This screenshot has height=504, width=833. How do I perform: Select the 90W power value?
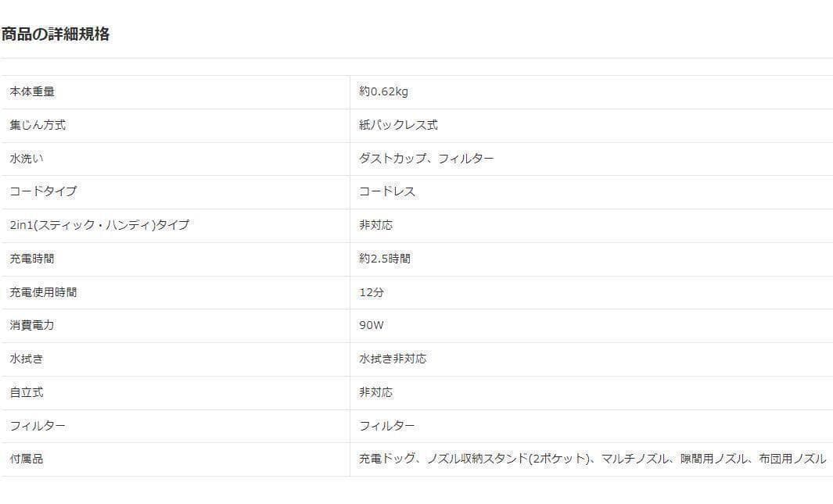372,325
